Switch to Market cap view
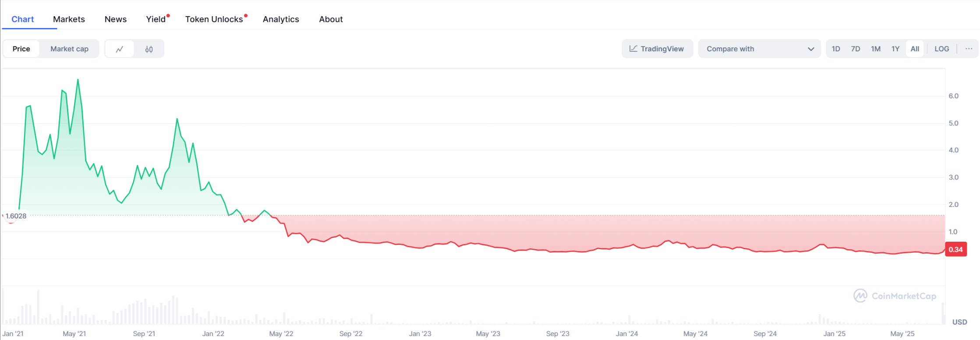The image size is (980, 340). point(69,49)
